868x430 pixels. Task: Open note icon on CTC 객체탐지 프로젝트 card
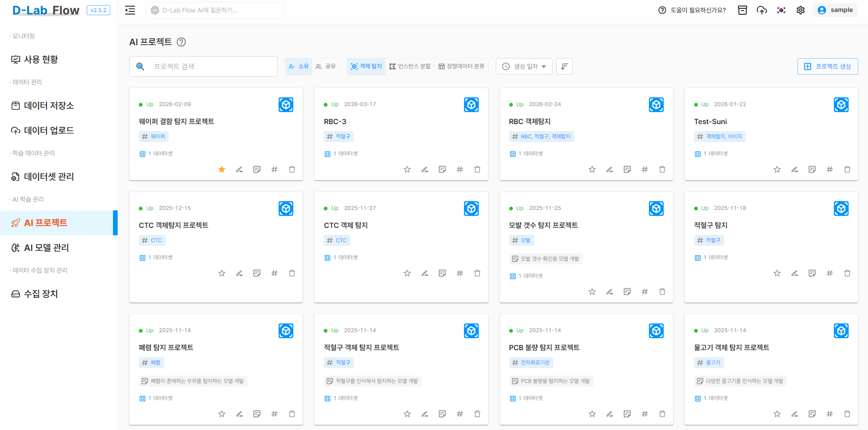tap(257, 273)
